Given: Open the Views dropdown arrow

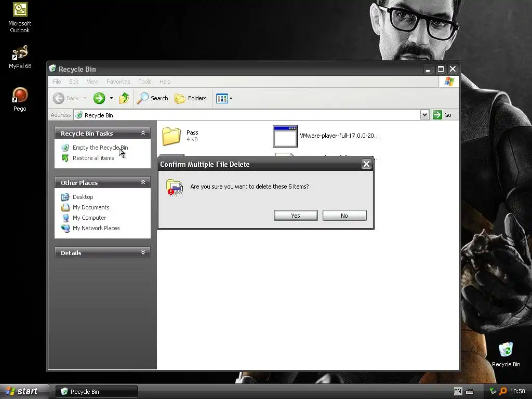Looking at the screenshot, I should point(231,98).
